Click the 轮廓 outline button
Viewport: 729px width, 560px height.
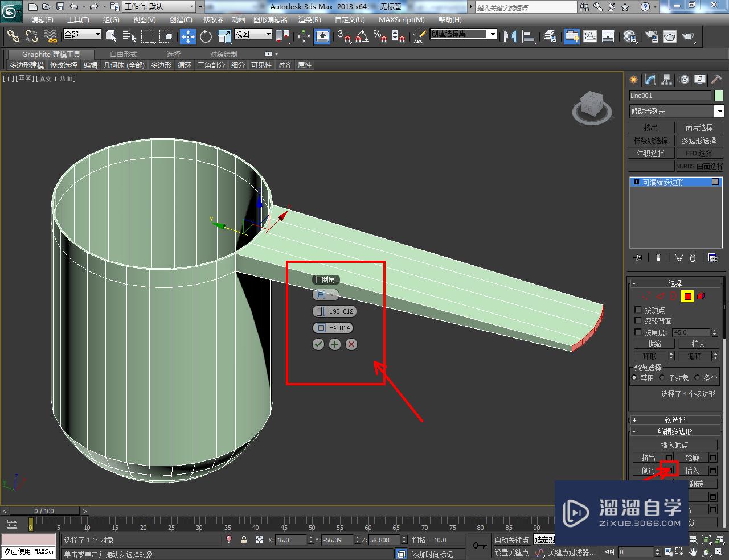coord(693,458)
